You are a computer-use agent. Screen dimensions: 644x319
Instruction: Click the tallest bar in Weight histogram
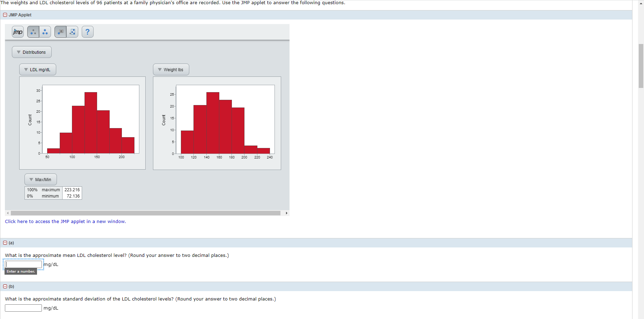coord(213,123)
